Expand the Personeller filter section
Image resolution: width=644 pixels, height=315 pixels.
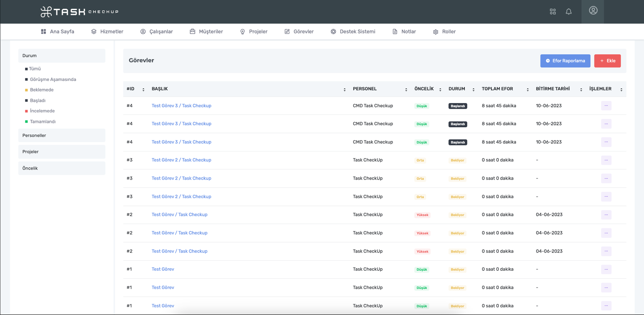(x=62, y=135)
